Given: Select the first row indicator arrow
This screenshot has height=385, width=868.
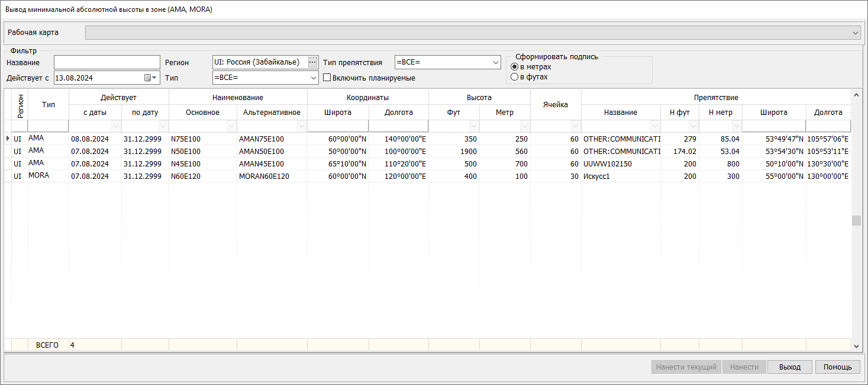Looking at the screenshot, I should coord(8,139).
